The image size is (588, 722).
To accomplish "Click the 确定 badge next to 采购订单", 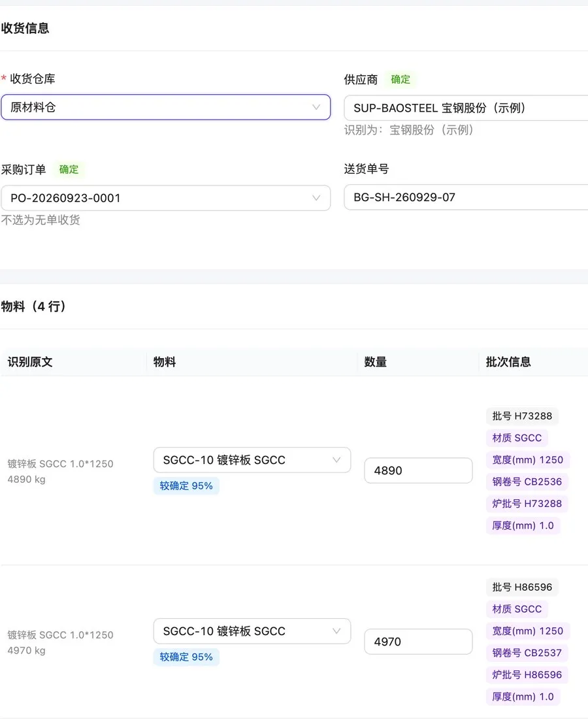I will (69, 169).
